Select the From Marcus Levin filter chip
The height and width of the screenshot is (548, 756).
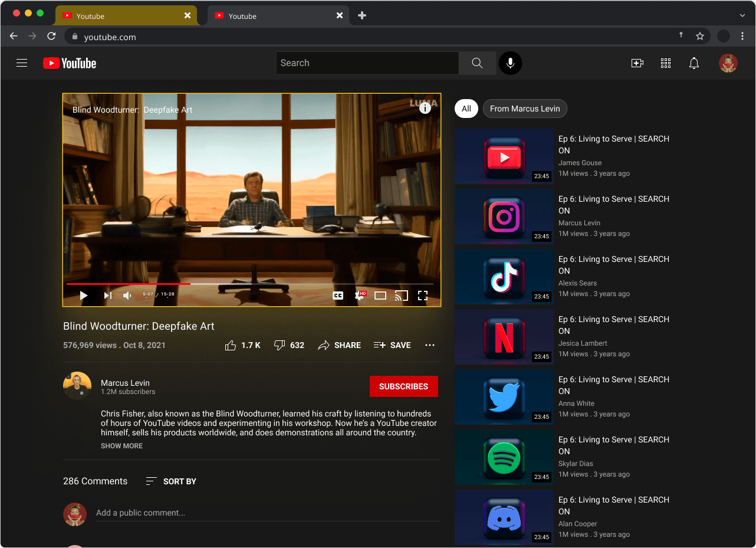click(x=525, y=109)
